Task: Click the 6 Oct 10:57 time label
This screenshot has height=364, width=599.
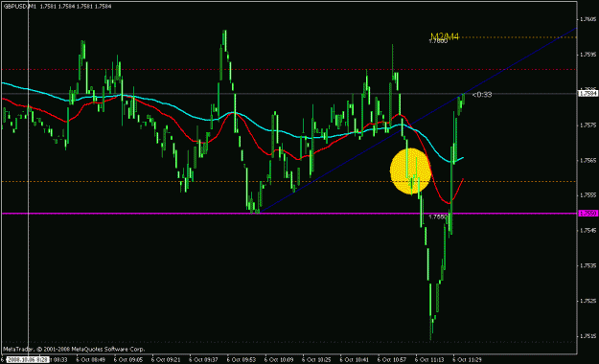Action: (392, 359)
